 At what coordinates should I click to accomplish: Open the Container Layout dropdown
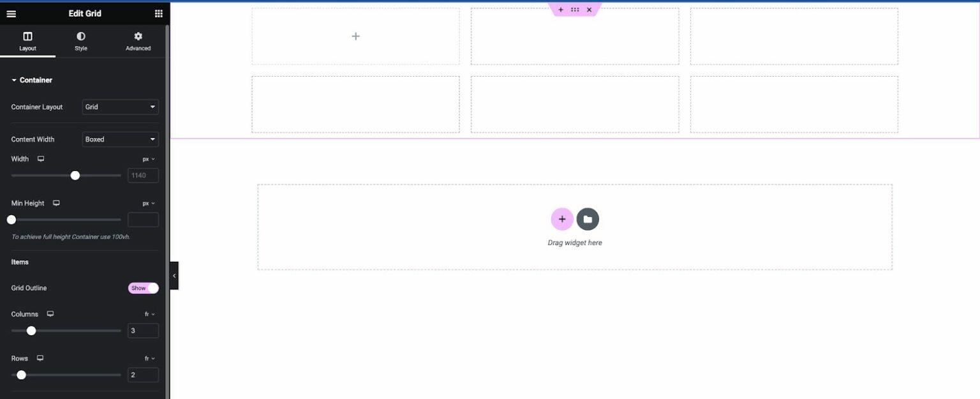(x=120, y=107)
